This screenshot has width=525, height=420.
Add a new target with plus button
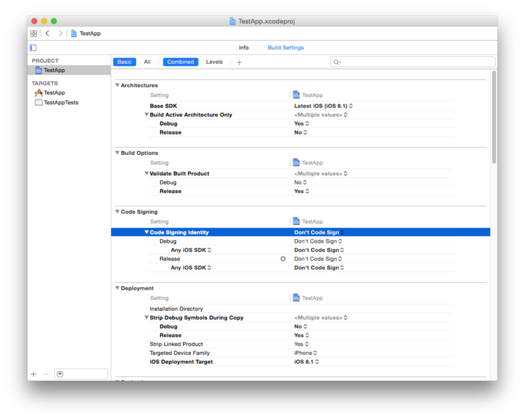coord(33,374)
